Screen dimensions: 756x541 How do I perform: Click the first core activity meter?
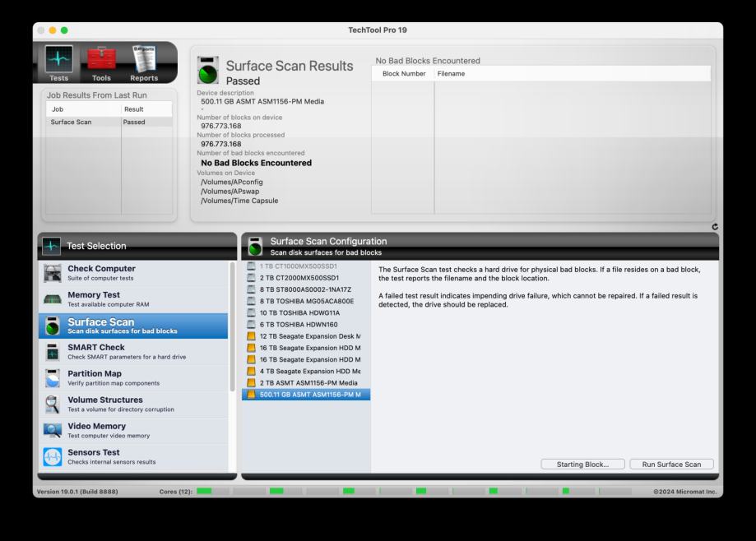212,492
